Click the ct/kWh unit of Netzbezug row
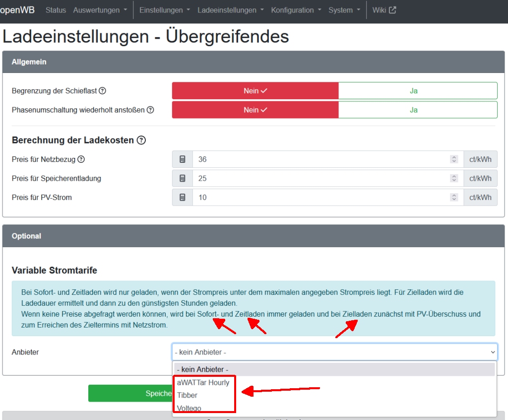Image resolution: width=508 pixels, height=420 pixels. click(480, 159)
